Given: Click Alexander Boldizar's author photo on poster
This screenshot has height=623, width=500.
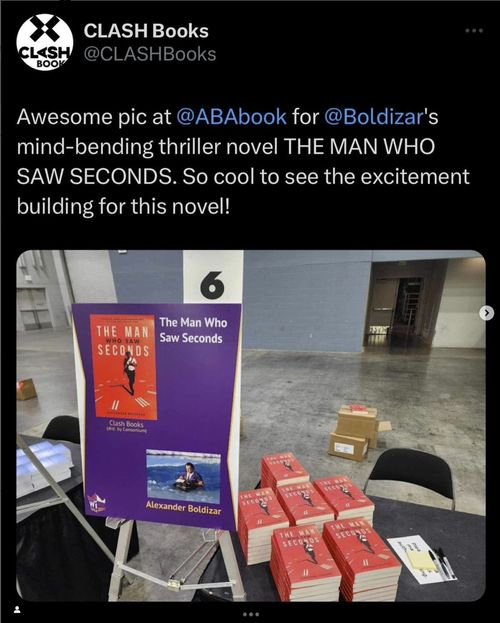Looking at the screenshot, I should (183, 476).
